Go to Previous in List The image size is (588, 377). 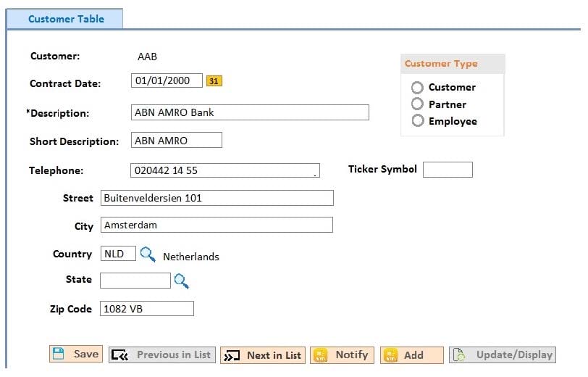coord(161,355)
